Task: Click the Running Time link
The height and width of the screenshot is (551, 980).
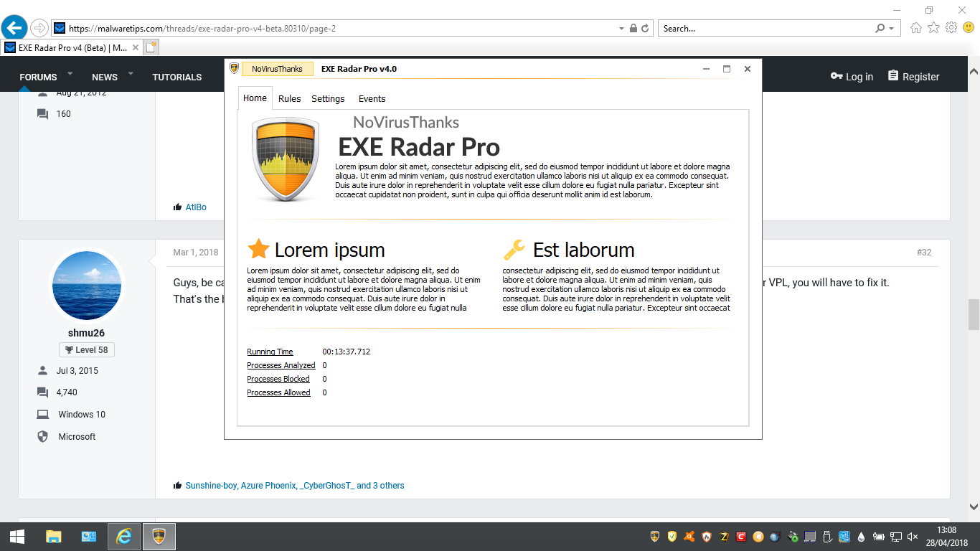Action: [270, 352]
